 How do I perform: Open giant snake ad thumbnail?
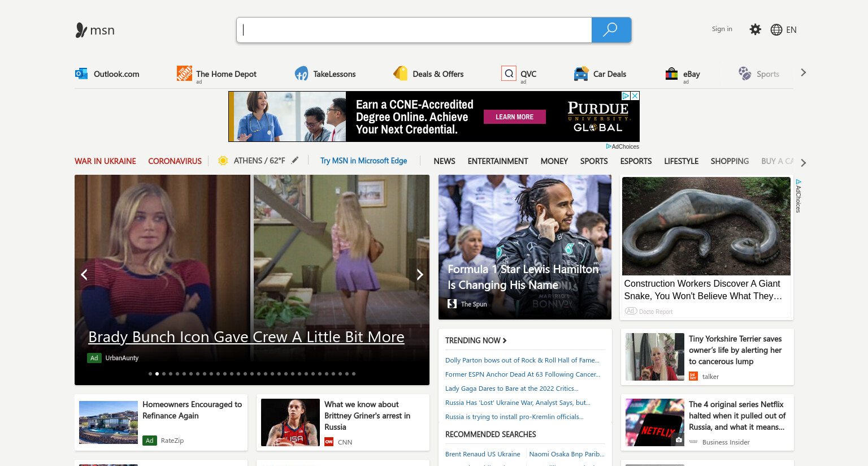click(x=706, y=226)
